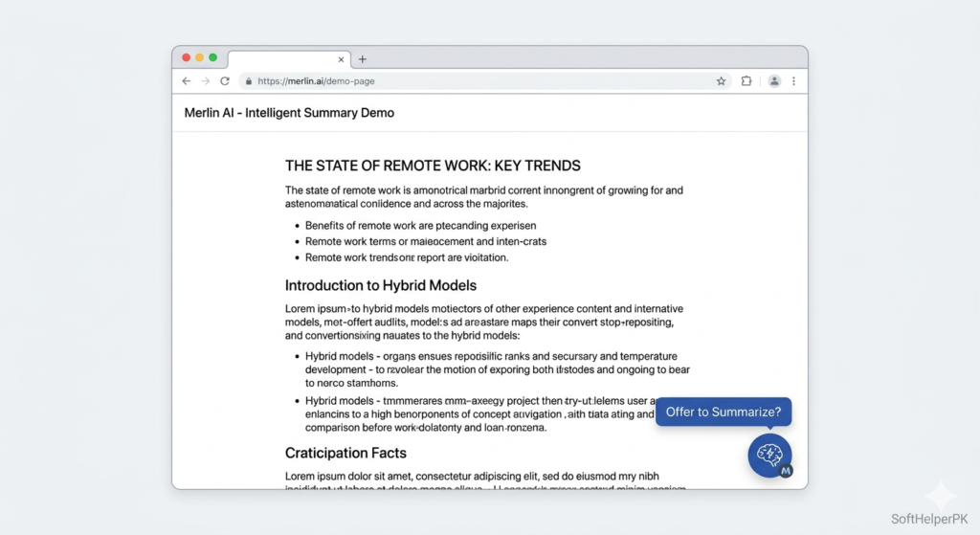Click paragraph starting Lorem ipsum to hybrid models
This screenshot has width=980, height=535.
pos(483,322)
